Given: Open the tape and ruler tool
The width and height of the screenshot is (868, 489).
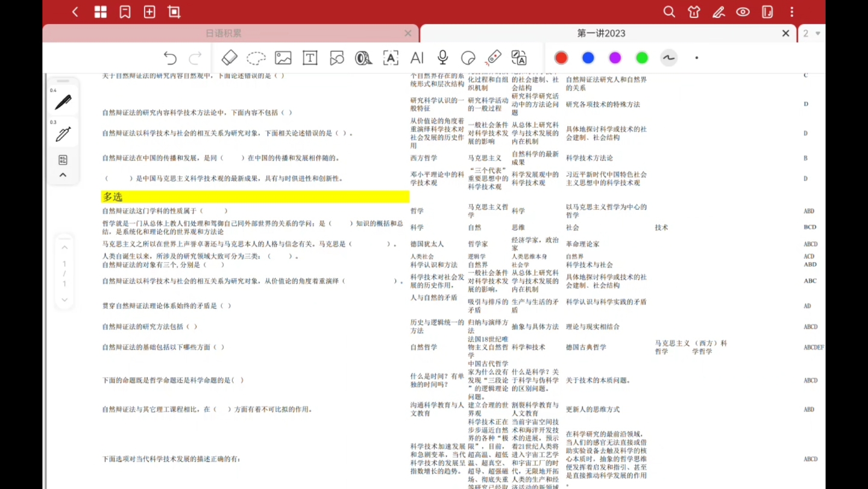Looking at the screenshot, I should click(363, 58).
